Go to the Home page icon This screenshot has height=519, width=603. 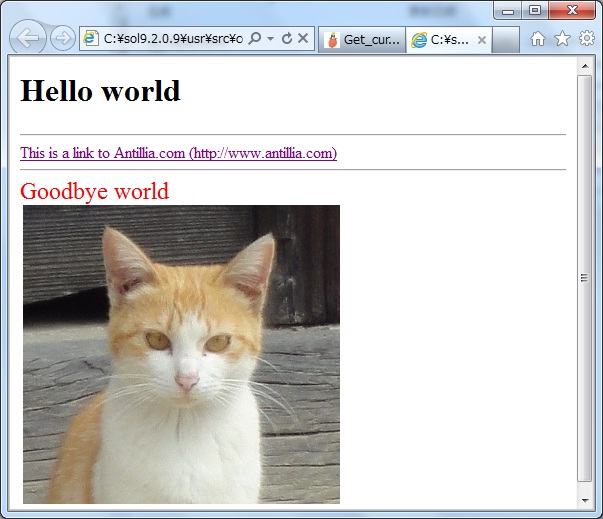538,38
